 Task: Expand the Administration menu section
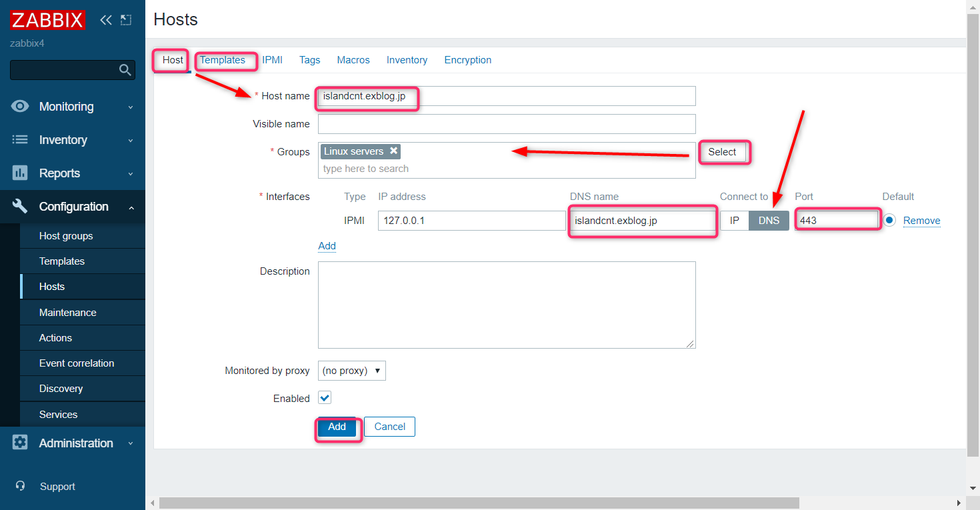click(73, 443)
